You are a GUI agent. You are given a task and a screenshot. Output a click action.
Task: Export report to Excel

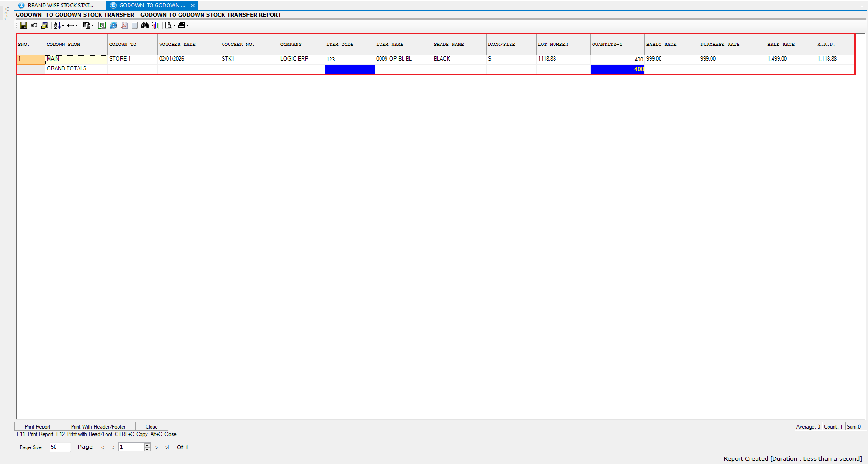(x=102, y=26)
